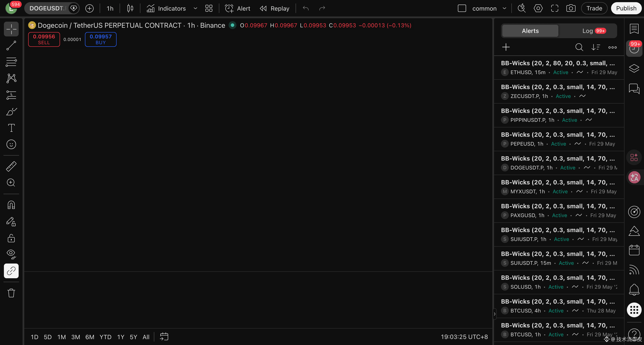Open the Indicators dialog

(x=166, y=8)
